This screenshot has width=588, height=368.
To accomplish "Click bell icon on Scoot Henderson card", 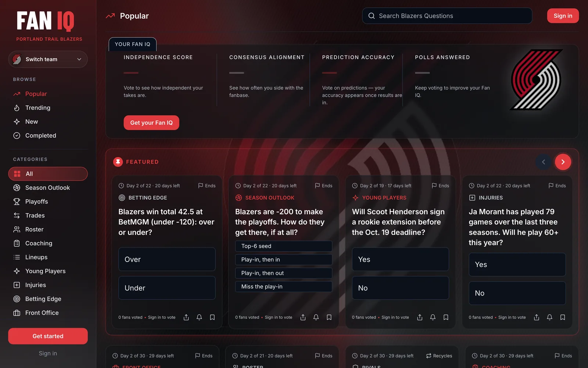I will click(433, 317).
